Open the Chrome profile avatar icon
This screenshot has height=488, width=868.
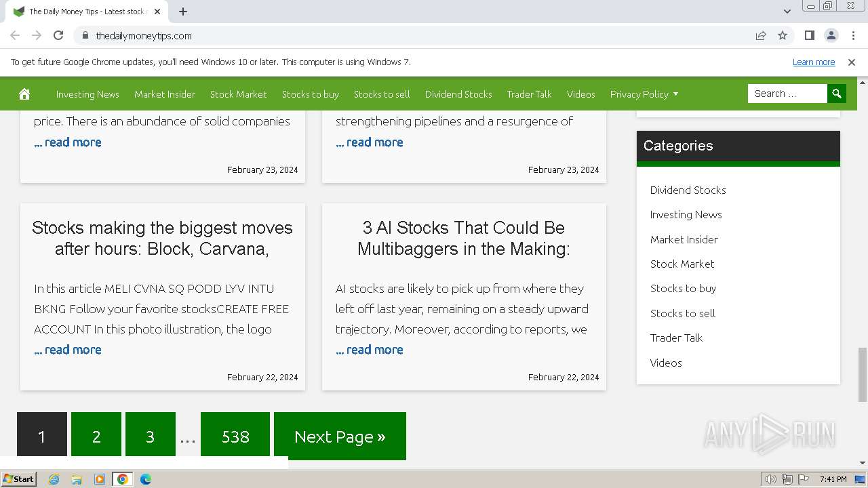point(831,35)
